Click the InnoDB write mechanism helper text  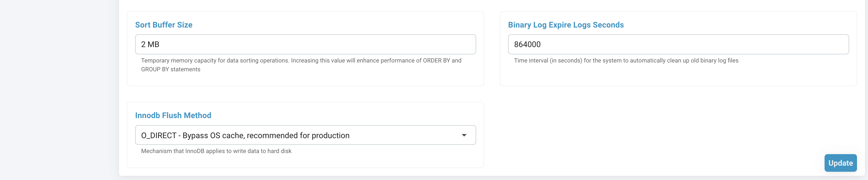coord(216,151)
